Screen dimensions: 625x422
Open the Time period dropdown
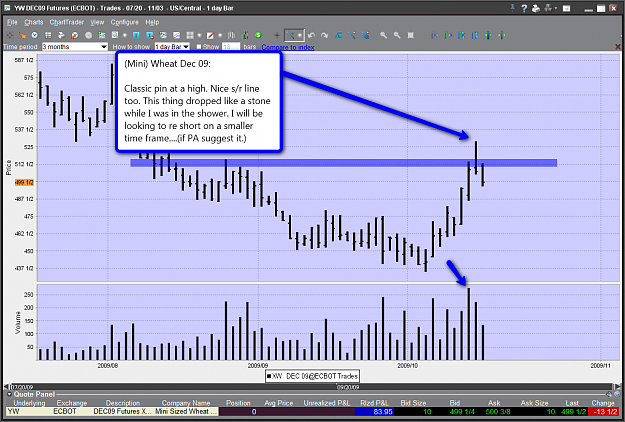coord(75,47)
